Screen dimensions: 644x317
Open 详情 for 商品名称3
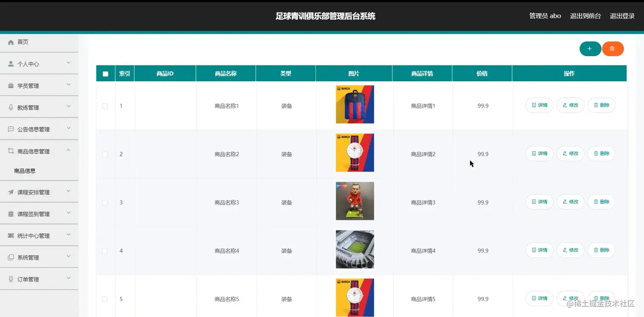[x=539, y=202]
